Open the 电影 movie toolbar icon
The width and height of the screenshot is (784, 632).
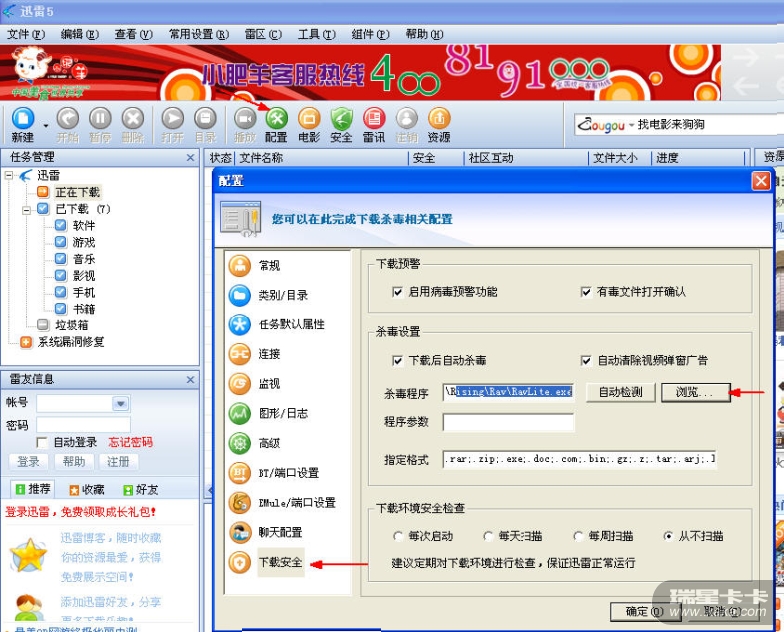coord(309,119)
